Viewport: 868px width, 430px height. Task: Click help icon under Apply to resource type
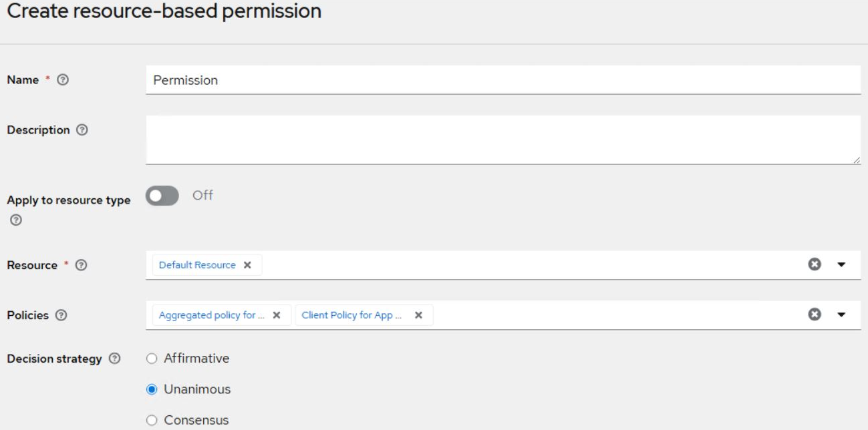tap(16, 220)
